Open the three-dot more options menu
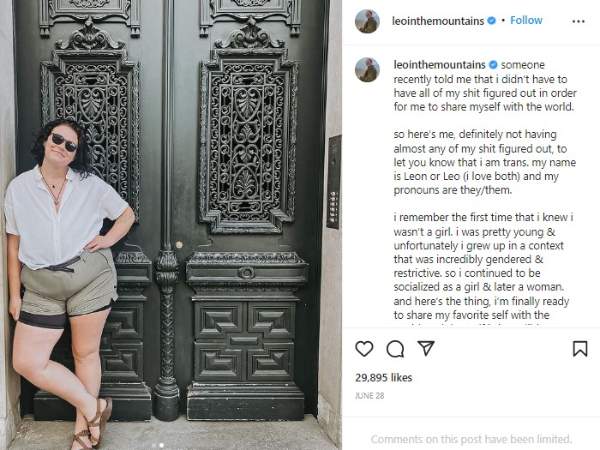Screen dimensions: 600x450 tap(578, 21)
